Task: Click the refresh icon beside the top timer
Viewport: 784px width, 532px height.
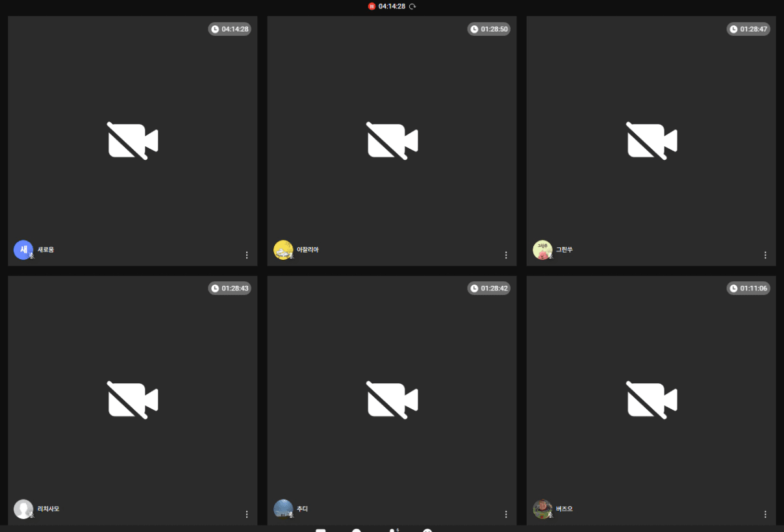Action: point(412,6)
